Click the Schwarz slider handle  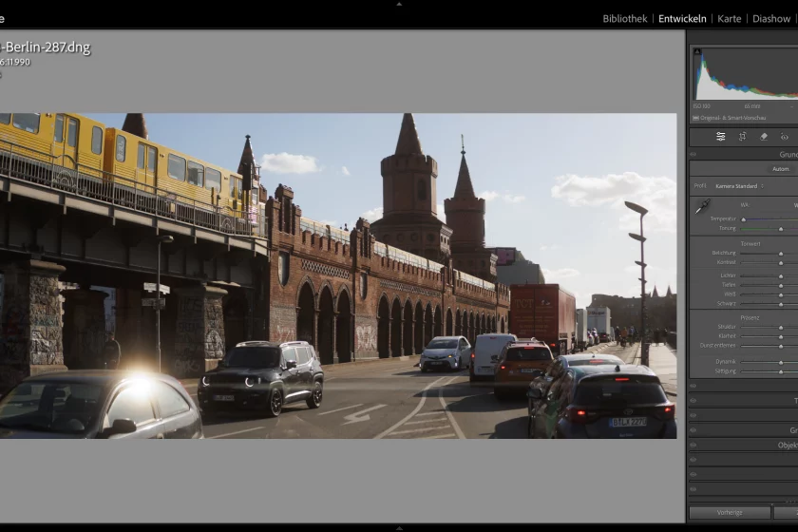tap(781, 304)
